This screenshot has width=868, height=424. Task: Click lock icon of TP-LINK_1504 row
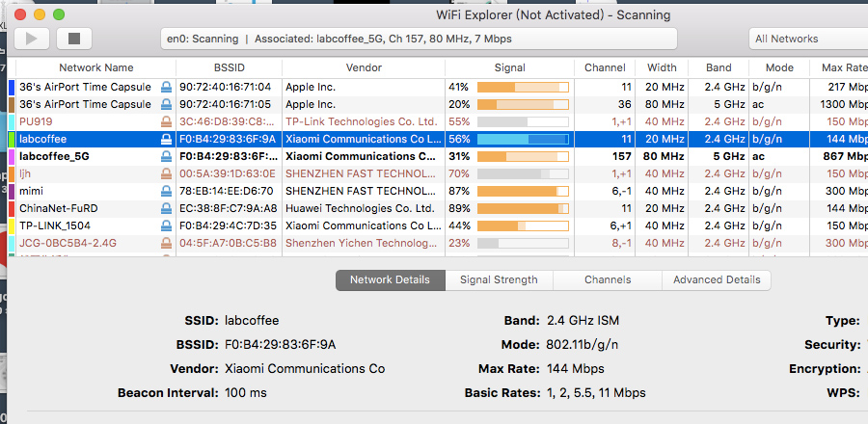coord(166,225)
